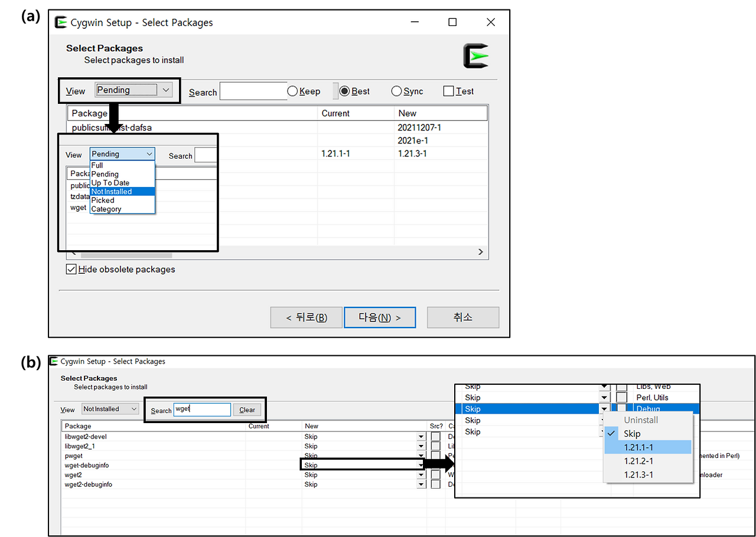Select Uninstall from the version menu
This screenshot has height=537, width=756.
pos(640,420)
